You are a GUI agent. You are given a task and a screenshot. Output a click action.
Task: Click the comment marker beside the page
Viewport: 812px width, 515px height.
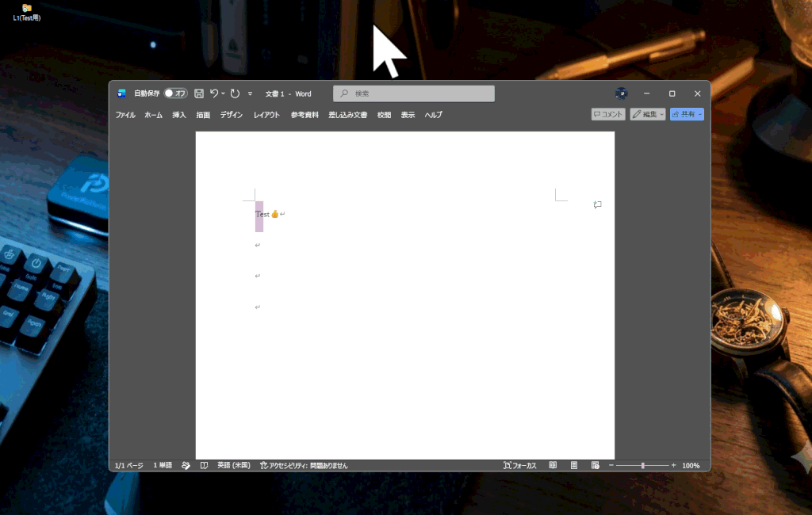click(x=598, y=204)
